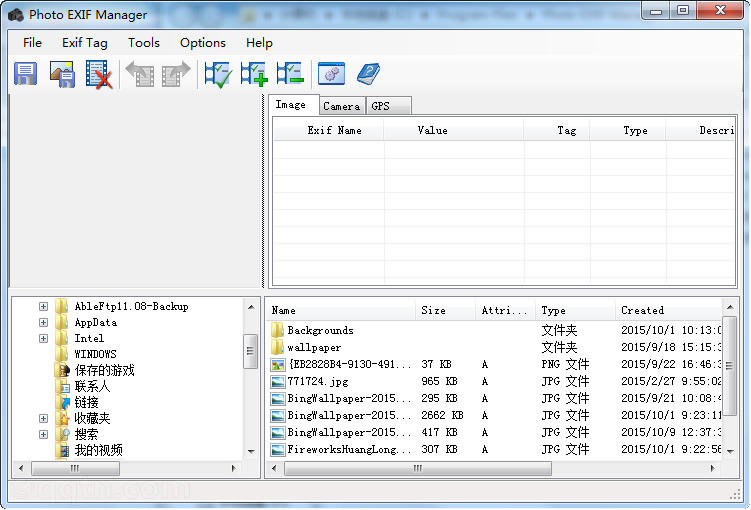
Task: Click folder tree horizontal scrollbar right arrow
Action: (233, 468)
